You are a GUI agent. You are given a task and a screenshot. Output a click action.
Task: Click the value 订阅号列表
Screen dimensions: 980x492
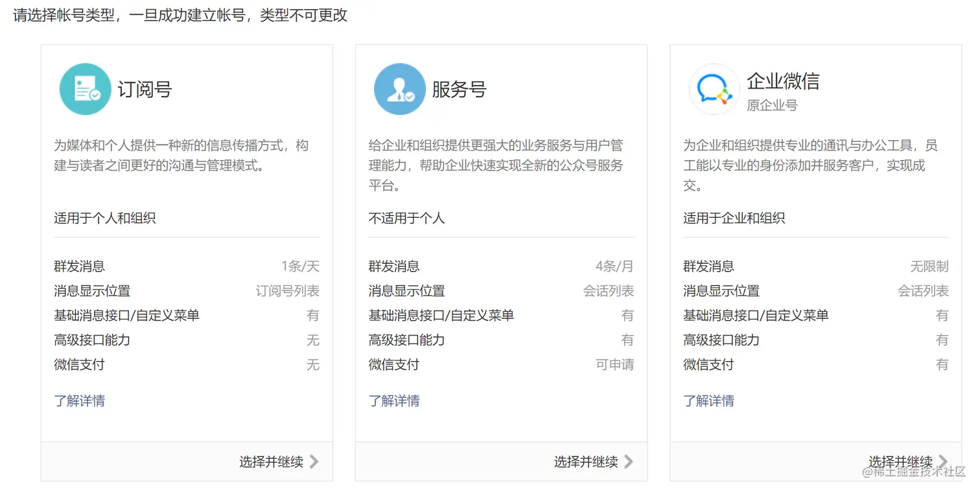coord(288,291)
